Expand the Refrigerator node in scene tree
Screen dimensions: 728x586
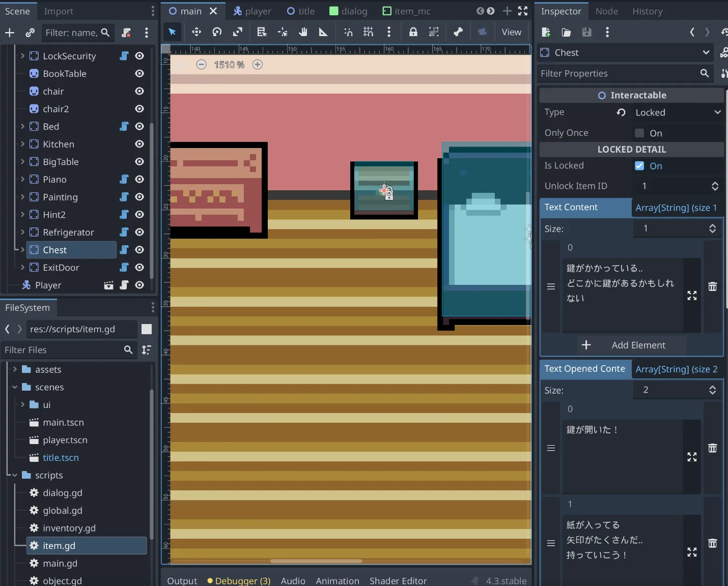pos(22,232)
